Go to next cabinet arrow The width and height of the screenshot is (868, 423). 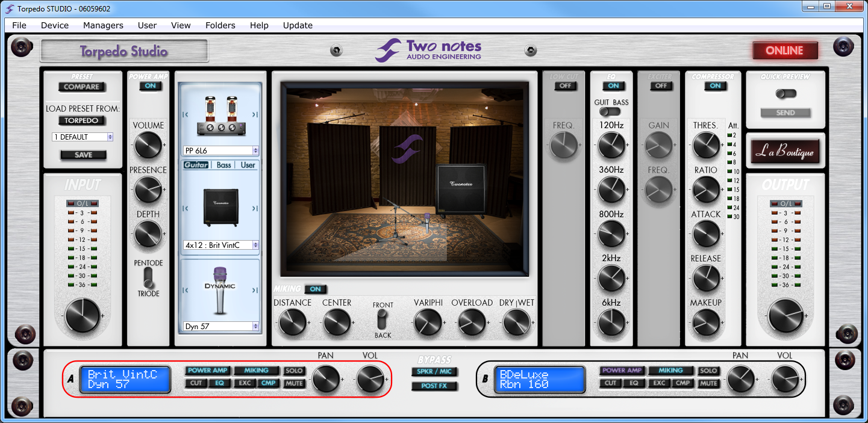[255, 208]
